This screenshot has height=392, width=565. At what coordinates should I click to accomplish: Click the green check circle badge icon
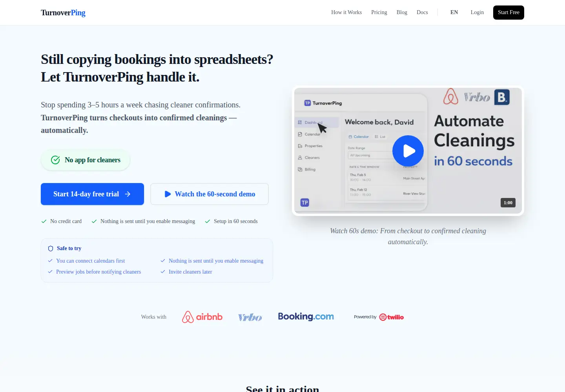(55, 160)
